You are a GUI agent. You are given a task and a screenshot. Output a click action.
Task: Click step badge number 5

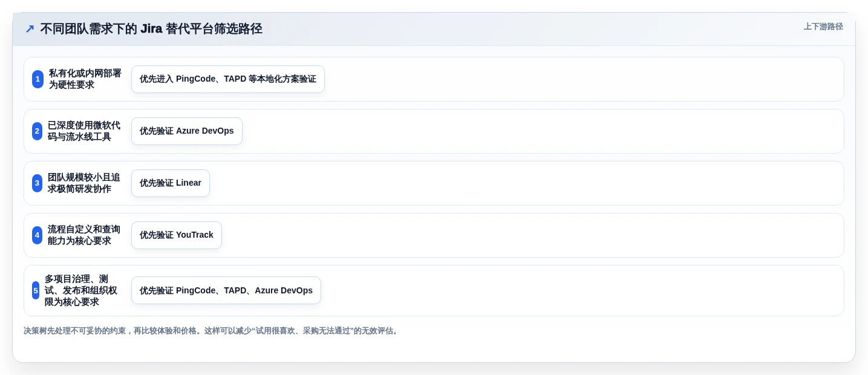point(36,290)
